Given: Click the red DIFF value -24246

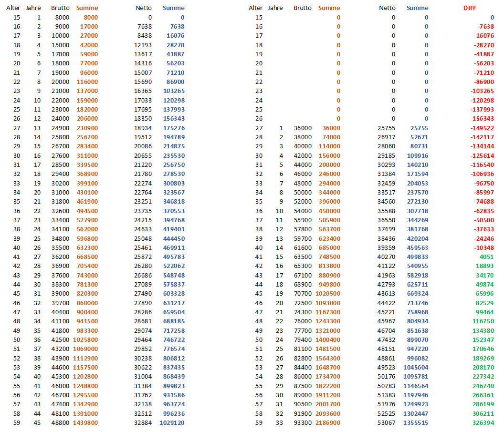Looking at the screenshot, I should (484, 238).
